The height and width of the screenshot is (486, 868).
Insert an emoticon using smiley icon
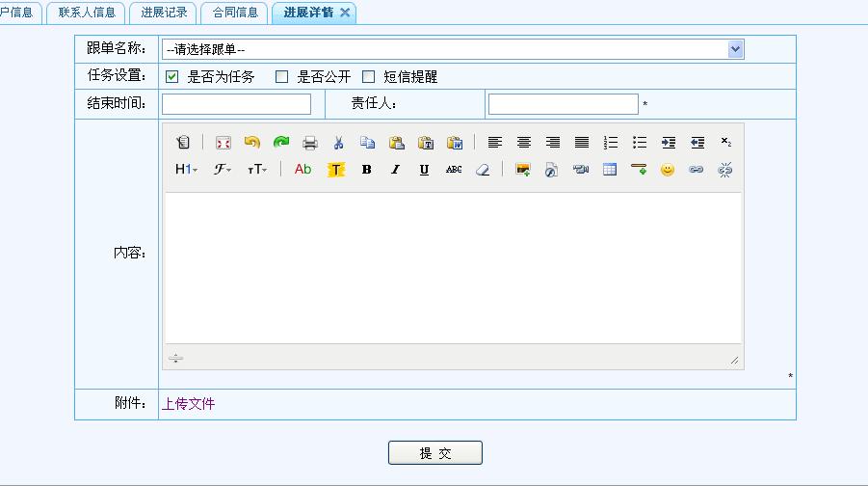click(x=667, y=170)
